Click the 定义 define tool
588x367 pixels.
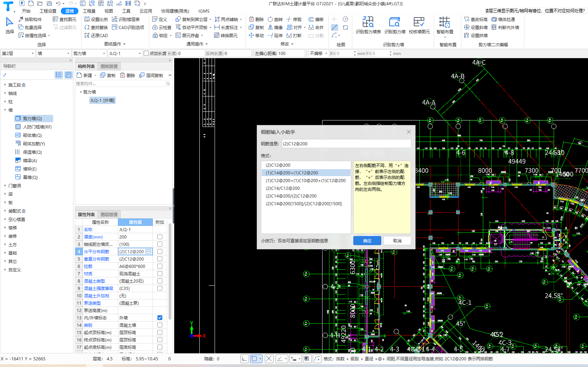point(160,19)
